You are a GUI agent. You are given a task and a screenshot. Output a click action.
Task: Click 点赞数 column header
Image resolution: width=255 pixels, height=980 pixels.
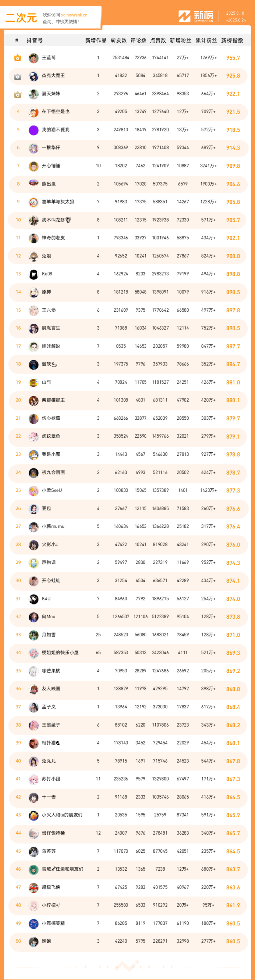[x=158, y=40]
